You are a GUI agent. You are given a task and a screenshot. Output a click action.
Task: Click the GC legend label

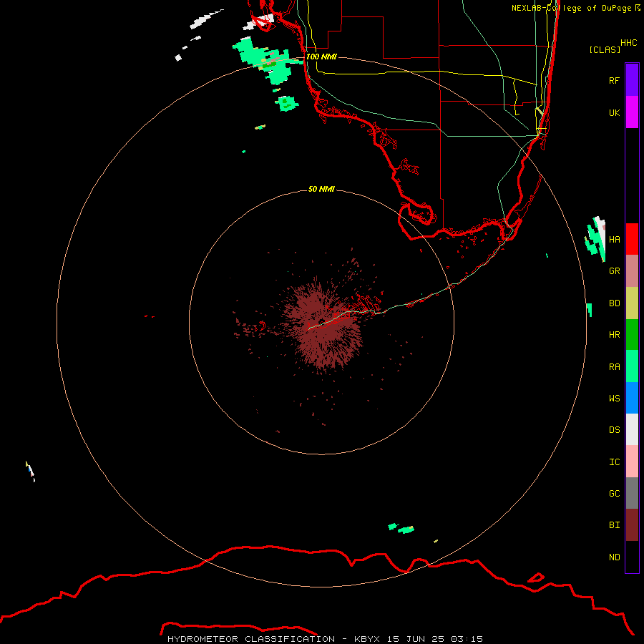pos(614,493)
